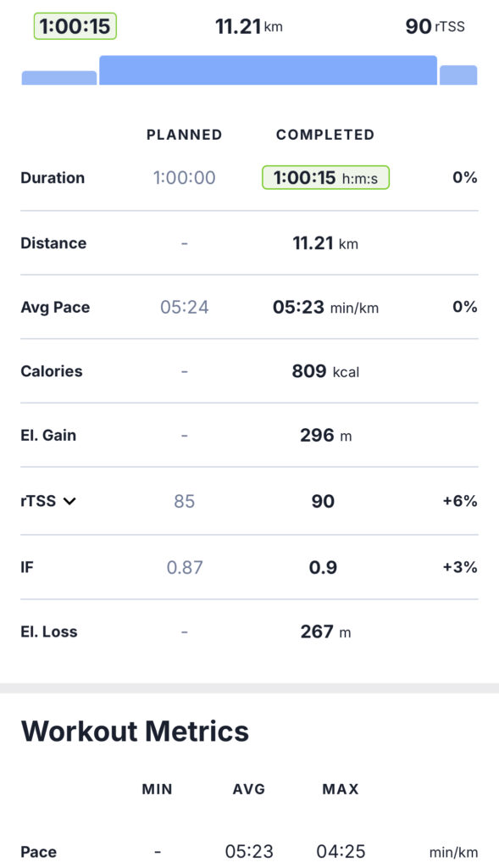The height and width of the screenshot is (868, 499).
Task: Select the first warm-up bar in workout chart
Action: (59, 77)
